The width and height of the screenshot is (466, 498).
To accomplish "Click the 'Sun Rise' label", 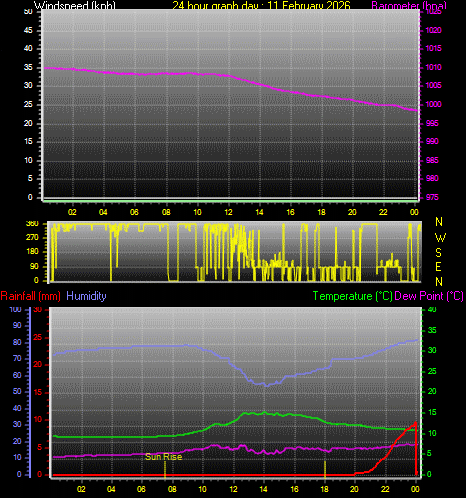I will [164, 457].
